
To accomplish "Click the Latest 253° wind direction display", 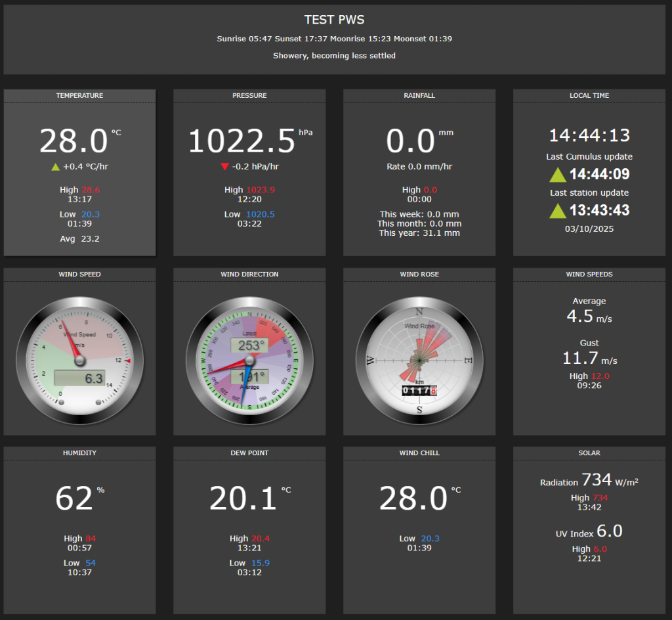I will pos(249,345).
